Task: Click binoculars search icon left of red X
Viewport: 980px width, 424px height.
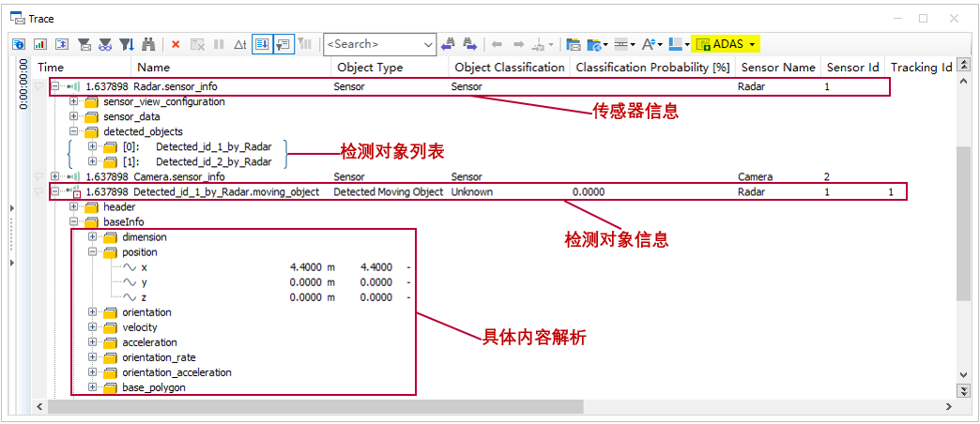Action: pyautogui.click(x=148, y=44)
